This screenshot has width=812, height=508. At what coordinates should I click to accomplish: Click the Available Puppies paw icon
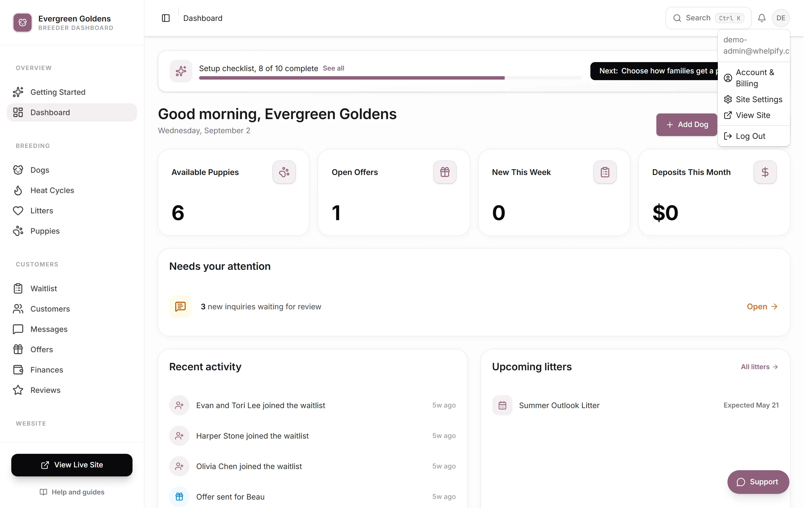tap(284, 172)
